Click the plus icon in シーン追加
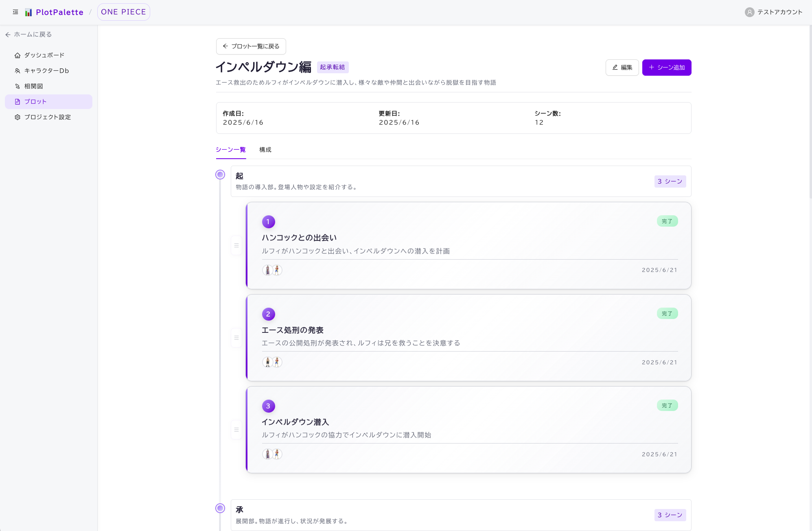The width and height of the screenshot is (812, 531). [x=652, y=68]
